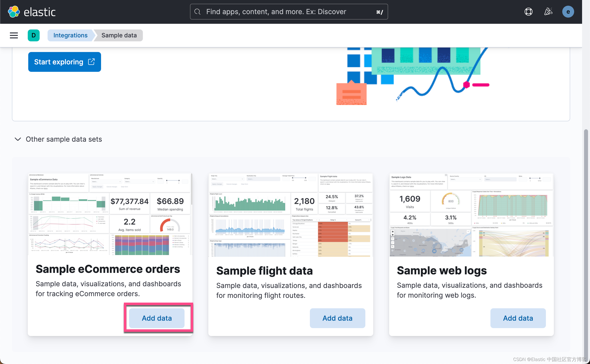Screen dimensions: 590x364
Task: Select the Sample data breadcrumb
Action: (119, 35)
